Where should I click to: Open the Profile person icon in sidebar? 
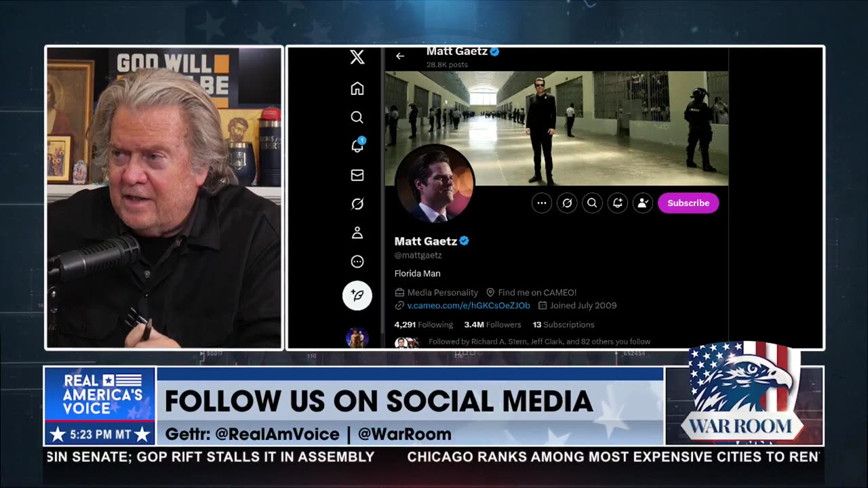pos(357,233)
